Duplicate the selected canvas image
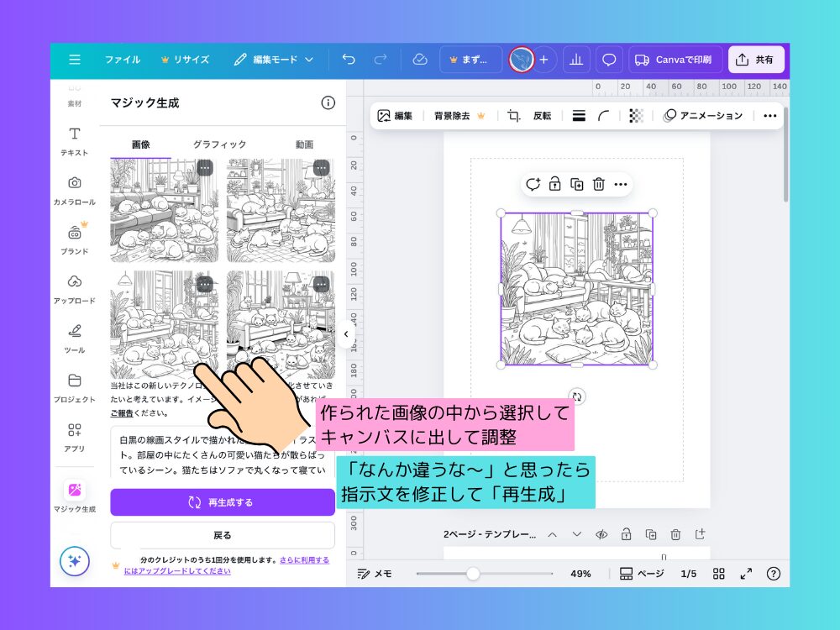Screen dimensions: 840x630 pyautogui.click(x=577, y=184)
